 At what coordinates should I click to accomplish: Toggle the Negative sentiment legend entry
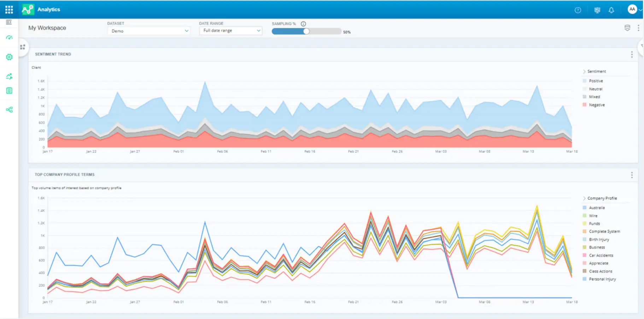tap(597, 105)
